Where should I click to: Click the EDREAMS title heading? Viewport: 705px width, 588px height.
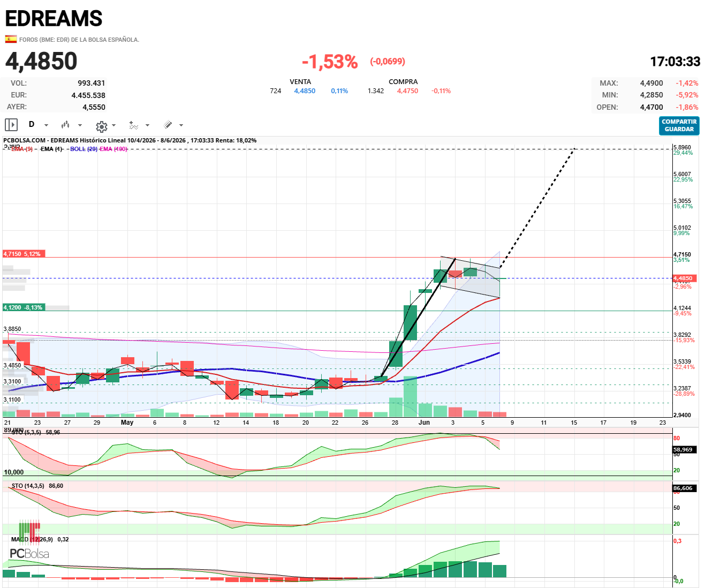(x=54, y=19)
